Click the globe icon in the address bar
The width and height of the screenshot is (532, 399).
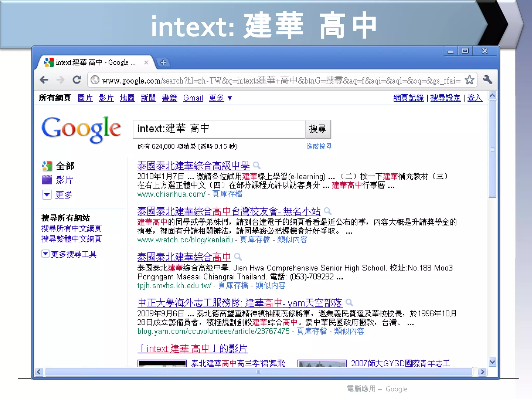coord(95,80)
